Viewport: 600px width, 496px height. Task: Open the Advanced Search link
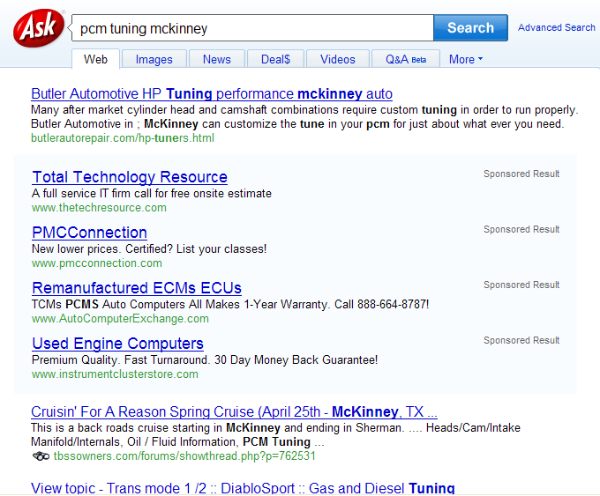556,28
